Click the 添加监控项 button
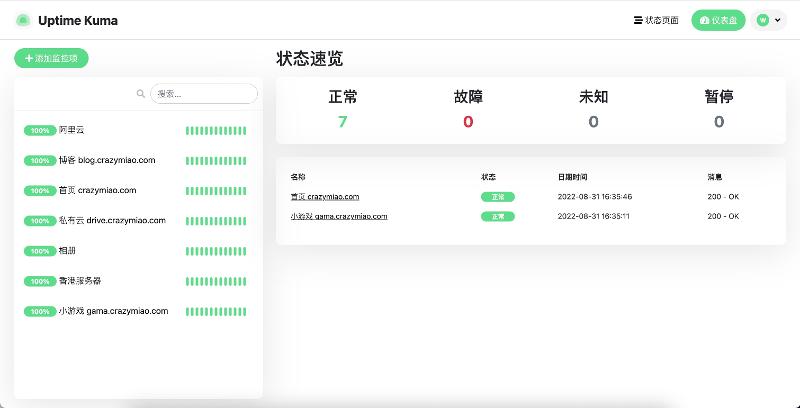This screenshot has height=408, width=800. coord(51,59)
